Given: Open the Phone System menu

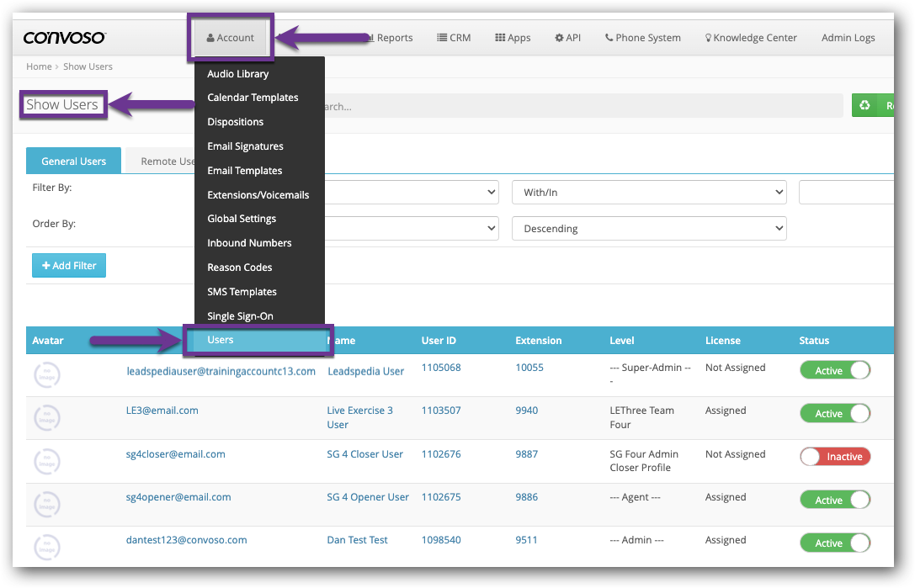Looking at the screenshot, I should point(643,38).
